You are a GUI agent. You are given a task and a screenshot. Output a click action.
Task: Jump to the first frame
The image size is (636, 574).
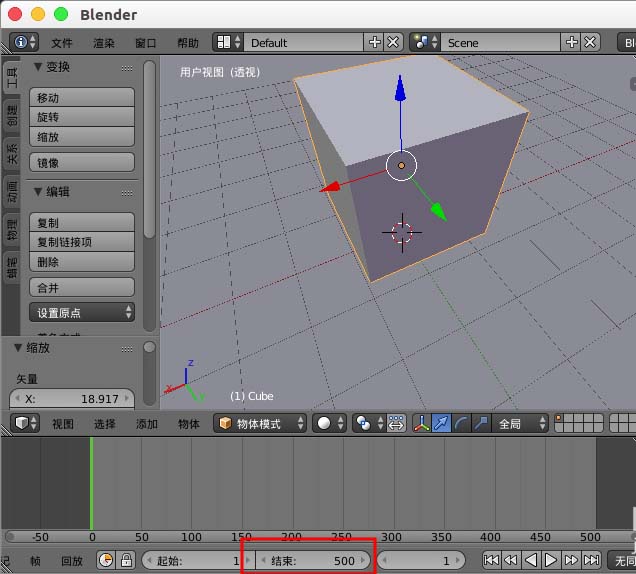click(491, 560)
